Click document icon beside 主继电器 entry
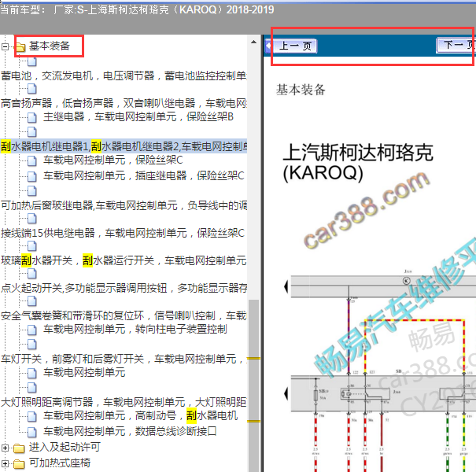Image resolution: width=476 pixels, height=472 pixels. 32,117
